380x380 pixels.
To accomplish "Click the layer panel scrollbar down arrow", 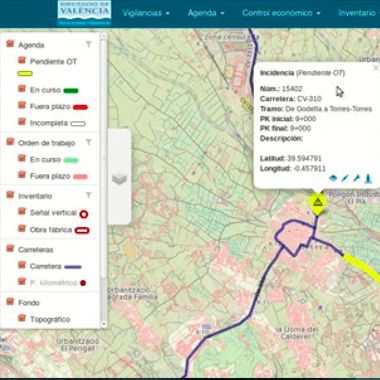I will pyautogui.click(x=104, y=324).
